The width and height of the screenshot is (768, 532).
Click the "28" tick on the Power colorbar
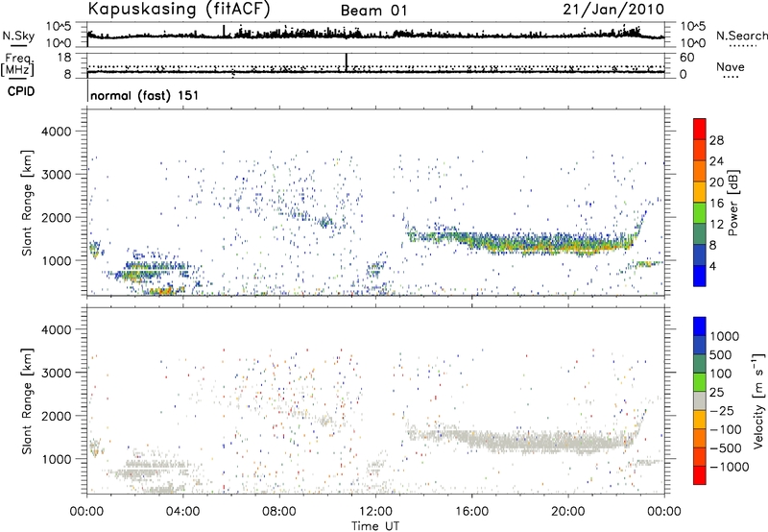point(716,140)
